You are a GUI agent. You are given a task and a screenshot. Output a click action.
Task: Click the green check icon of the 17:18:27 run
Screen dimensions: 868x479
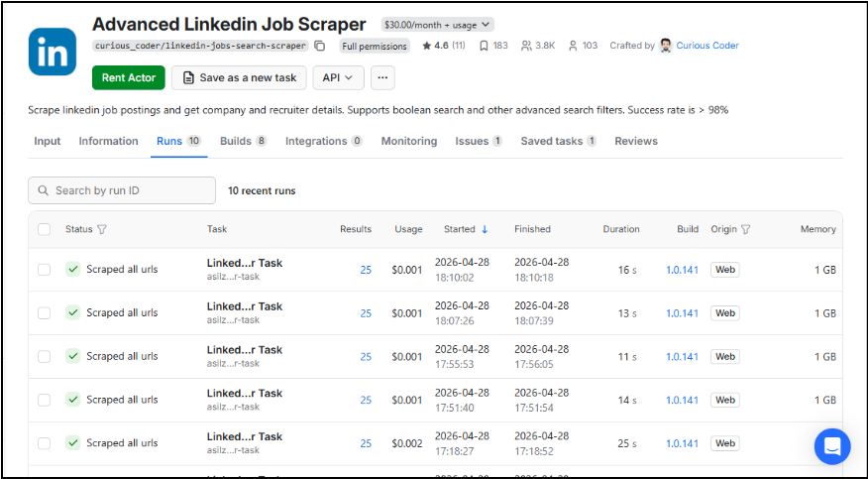coord(73,443)
